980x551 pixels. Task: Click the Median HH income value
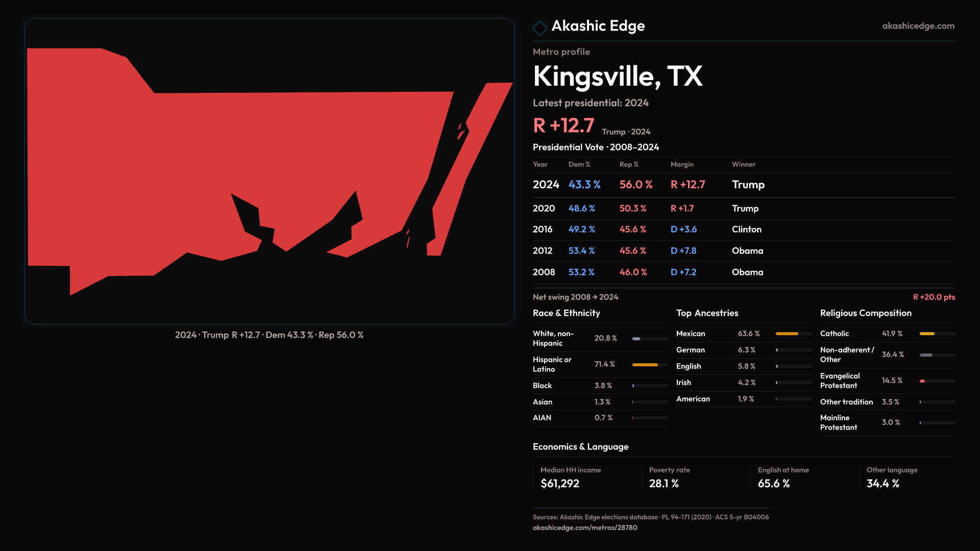tap(559, 484)
